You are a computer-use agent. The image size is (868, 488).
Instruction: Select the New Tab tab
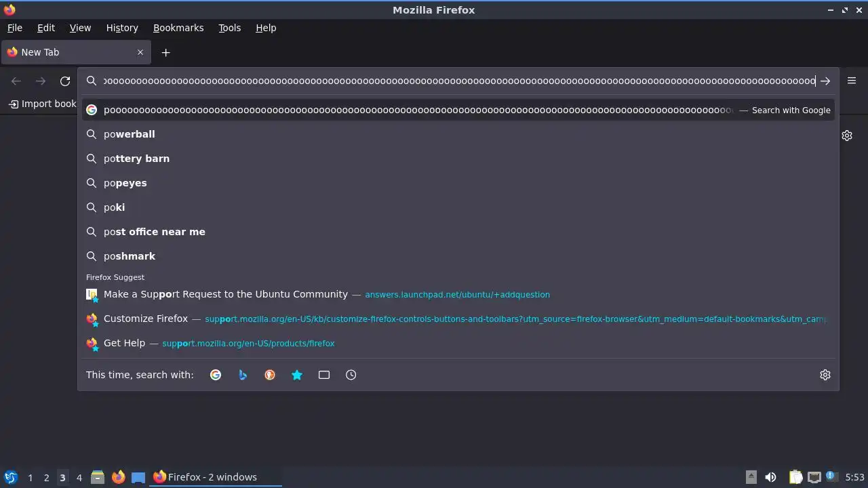click(75, 52)
